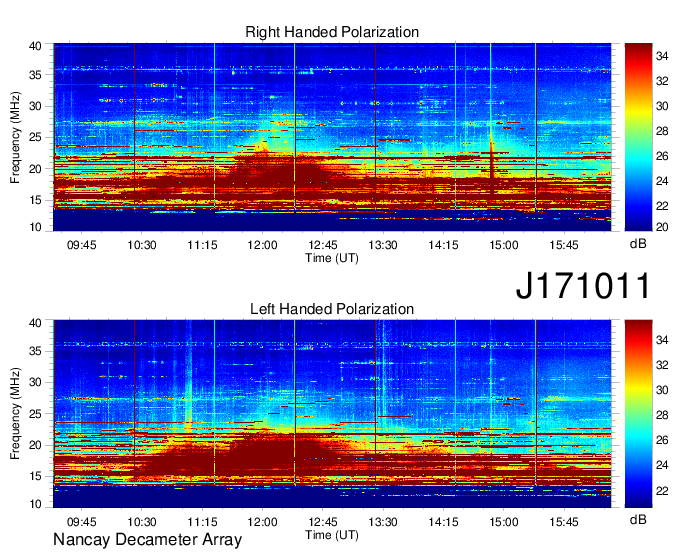Click the 13:30 time tick of the Left Handed plot
680x552 pixels.
(383, 522)
